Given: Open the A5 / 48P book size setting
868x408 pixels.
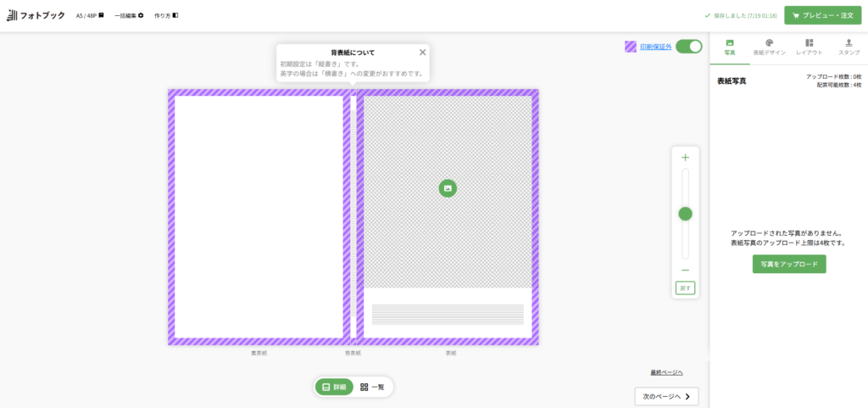Looking at the screenshot, I should (90, 15).
